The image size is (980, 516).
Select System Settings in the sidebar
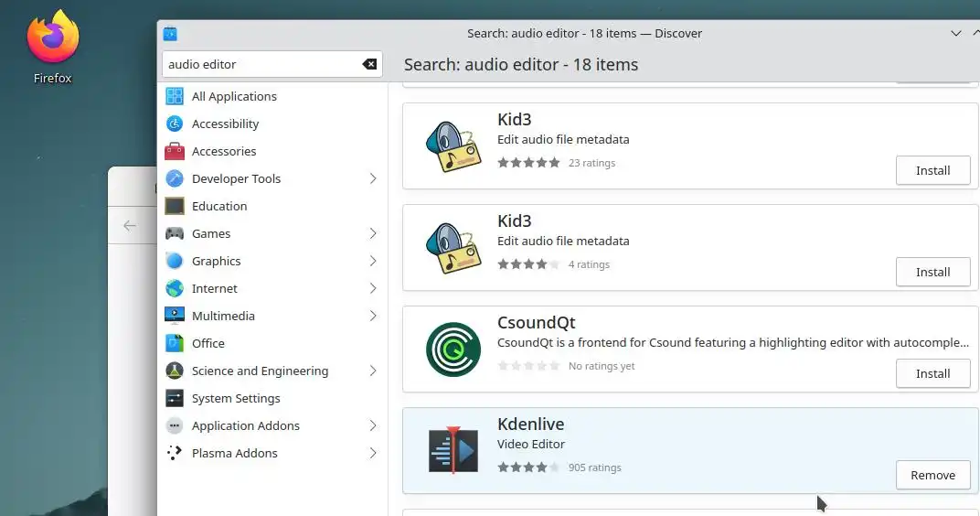tap(236, 398)
